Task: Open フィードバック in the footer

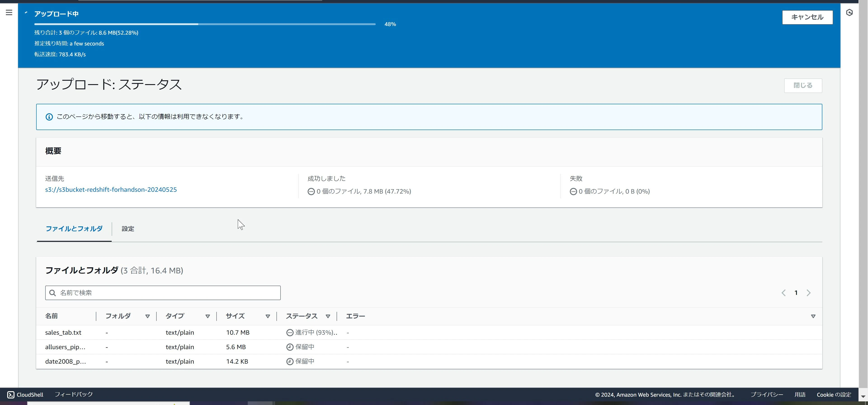Action: coord(74,395)
